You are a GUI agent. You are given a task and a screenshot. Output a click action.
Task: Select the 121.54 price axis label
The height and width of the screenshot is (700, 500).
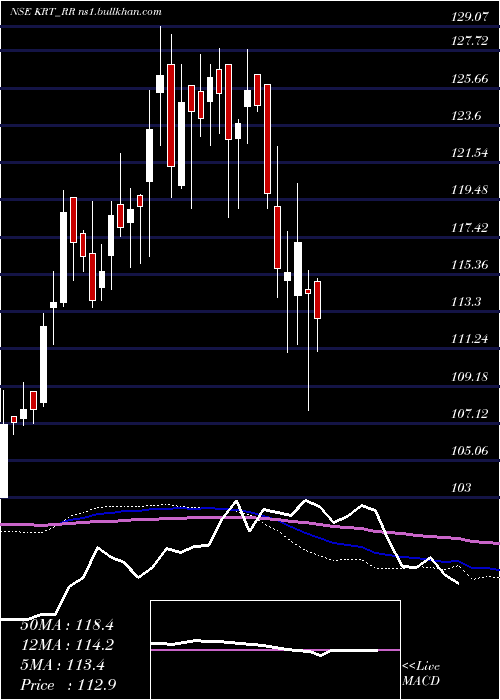click(470, 153)
